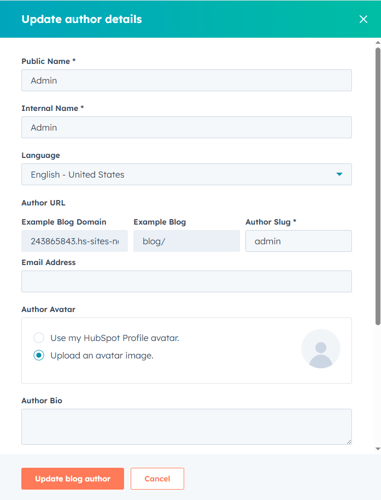
Task: Click the Example Blog path field
Action: 186,241
